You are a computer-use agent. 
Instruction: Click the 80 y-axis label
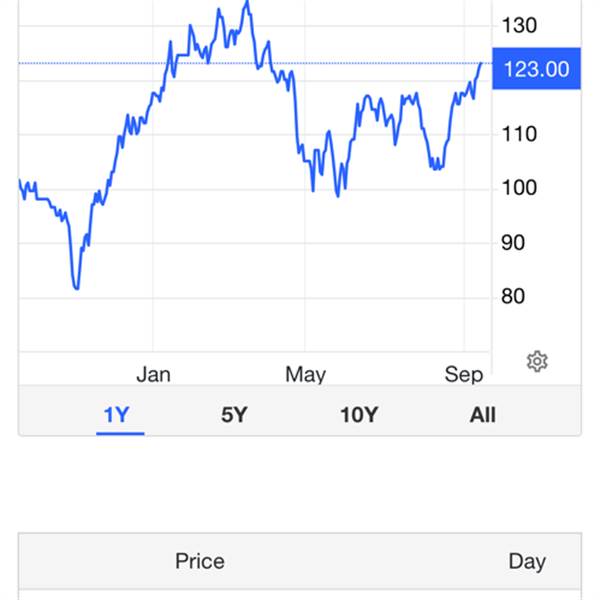pyautogui.click(x=513, y=297)
